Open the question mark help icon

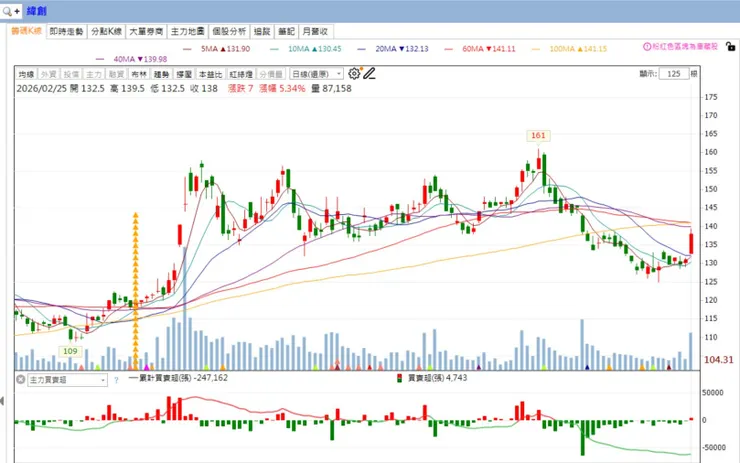pos(116,379)
